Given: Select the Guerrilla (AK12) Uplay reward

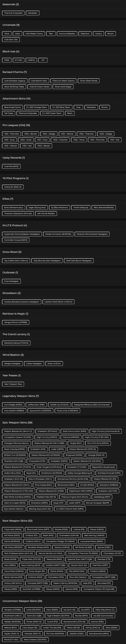Looking at the screenshot, I should click(x=11, y=166).
